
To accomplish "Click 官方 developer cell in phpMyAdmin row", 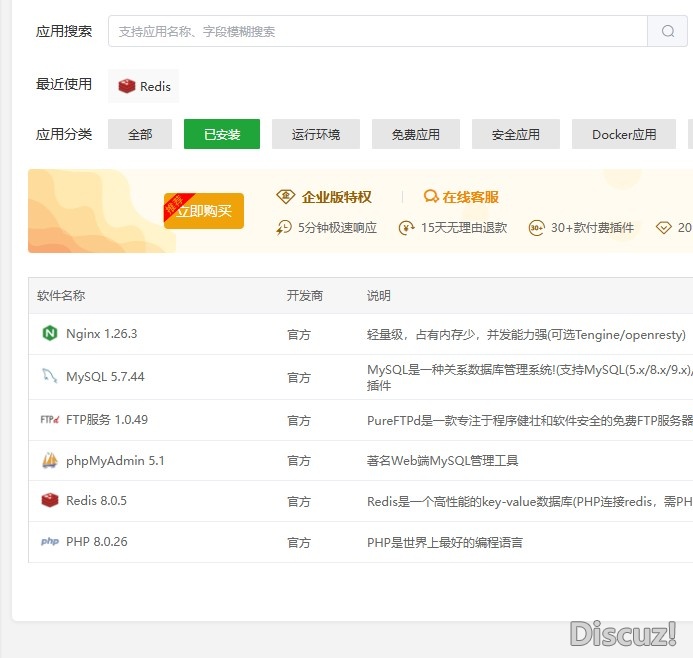I will click(x=299, y=461).
